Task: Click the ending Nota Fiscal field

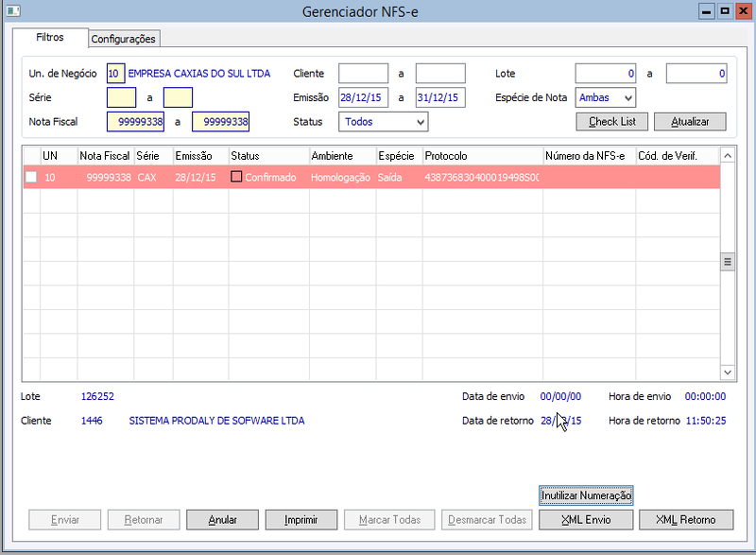Action: click(221, 122)
